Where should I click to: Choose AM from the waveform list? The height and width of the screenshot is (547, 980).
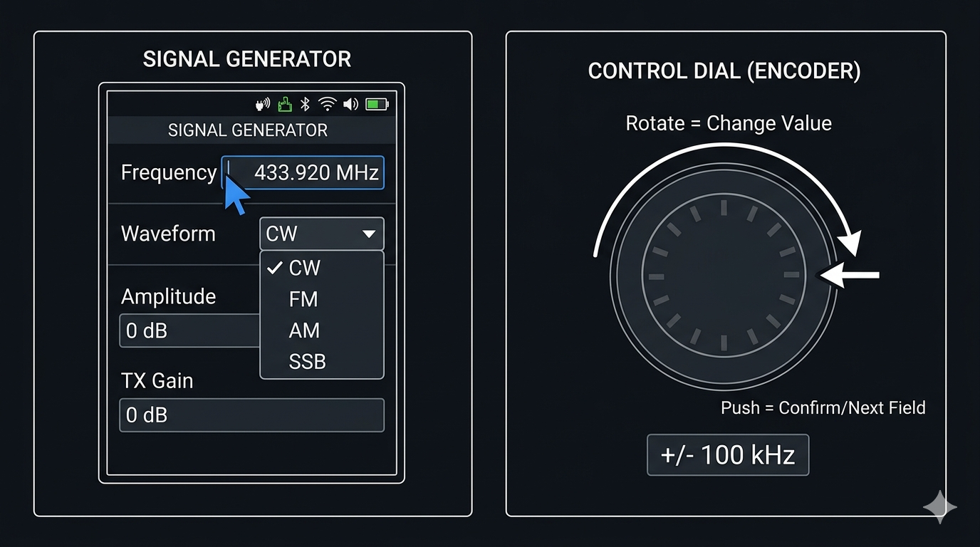click(x=322, y=330)
